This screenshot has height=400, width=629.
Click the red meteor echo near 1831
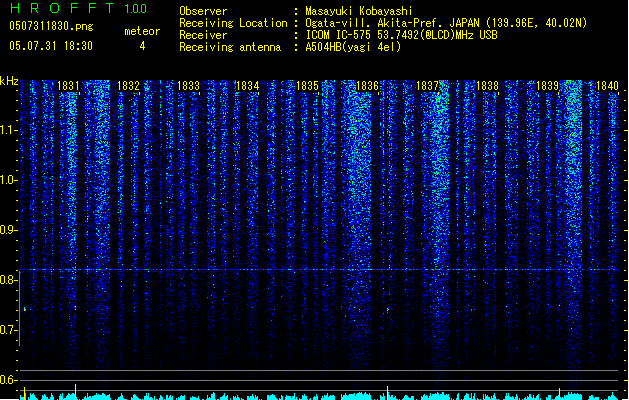[75, 308]
